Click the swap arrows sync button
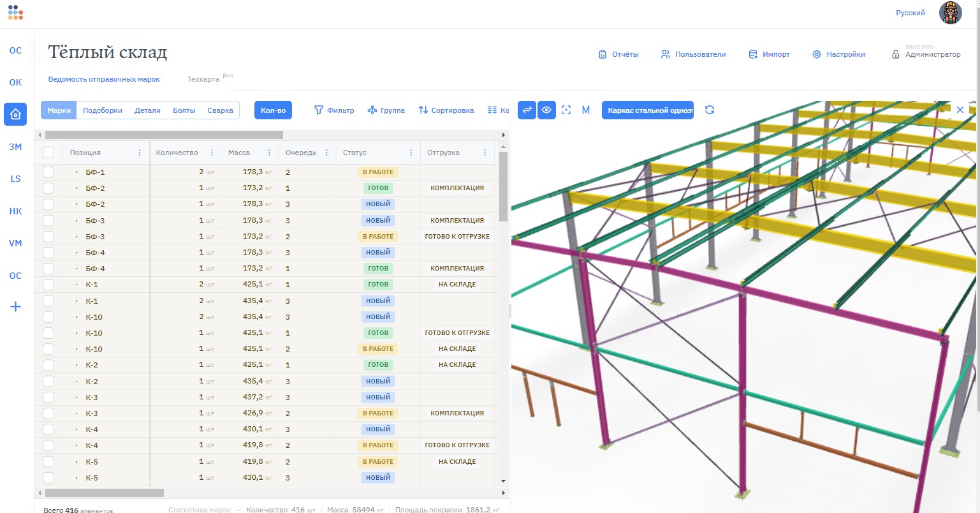The height and width of the screenshot is (513, 980). coord(527,110)
